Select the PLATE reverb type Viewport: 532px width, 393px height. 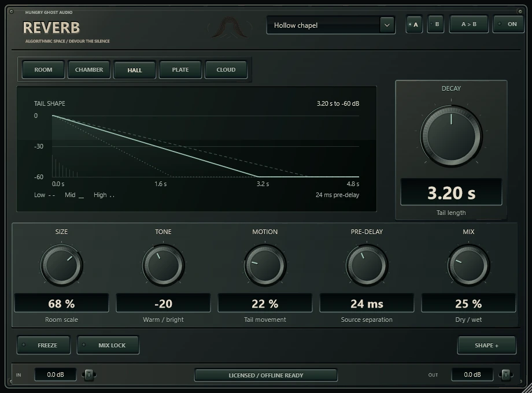click(x=180, y=69)
